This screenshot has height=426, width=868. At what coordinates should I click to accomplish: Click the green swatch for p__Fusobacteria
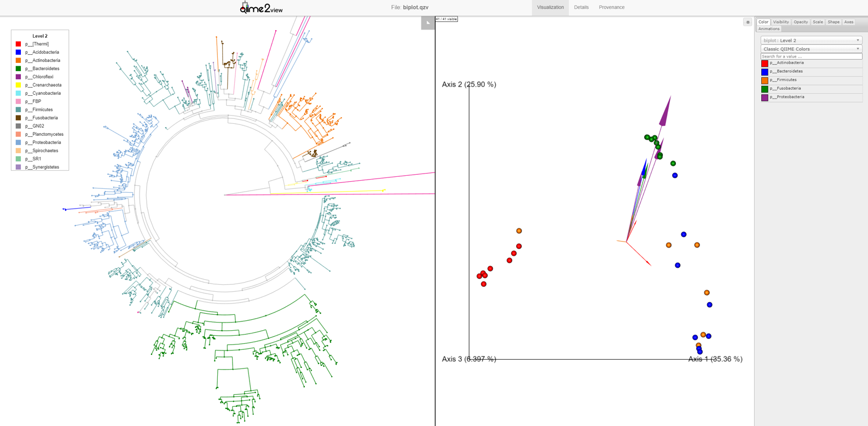coord(765,89)
